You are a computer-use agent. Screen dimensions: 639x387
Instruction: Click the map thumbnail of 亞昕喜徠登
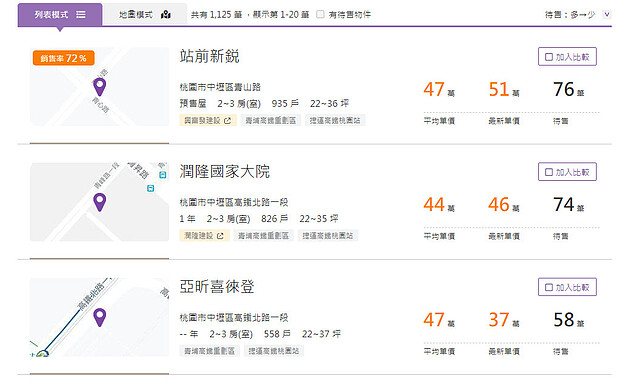(x=99, y=317)
